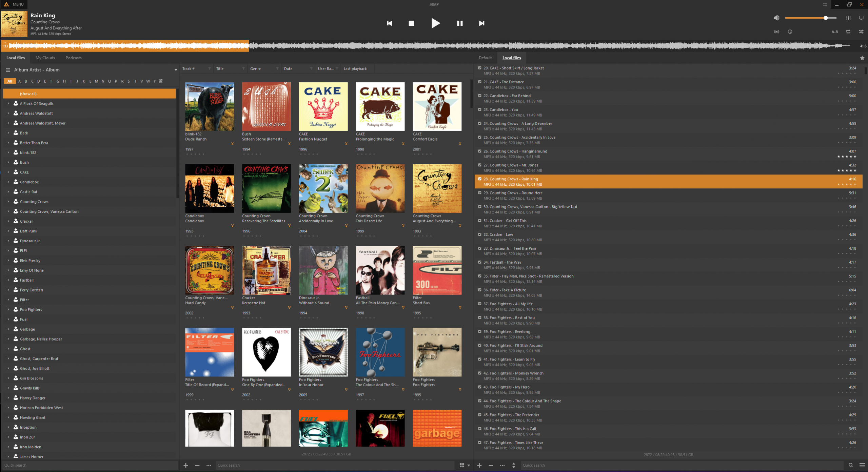Uncheck track 34 Fastball The Way
The height and width of the screenshot is (472, 868).
[x=480, y=262]
